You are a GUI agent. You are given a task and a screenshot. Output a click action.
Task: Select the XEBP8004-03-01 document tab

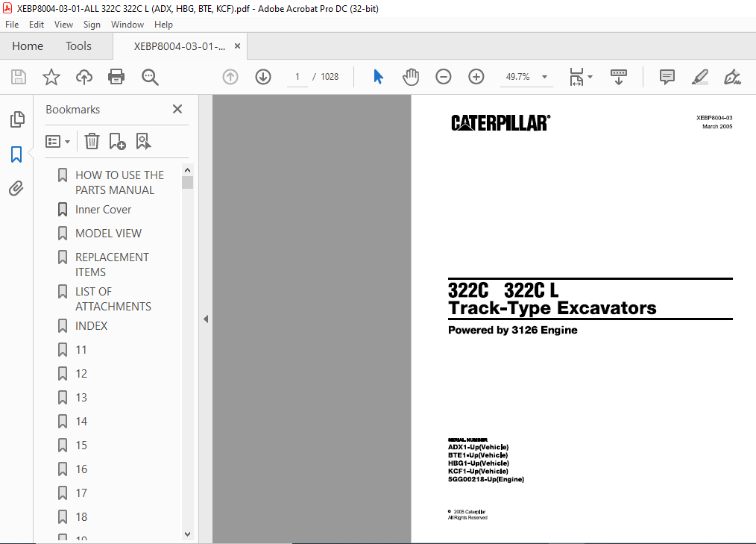point(180,46)
